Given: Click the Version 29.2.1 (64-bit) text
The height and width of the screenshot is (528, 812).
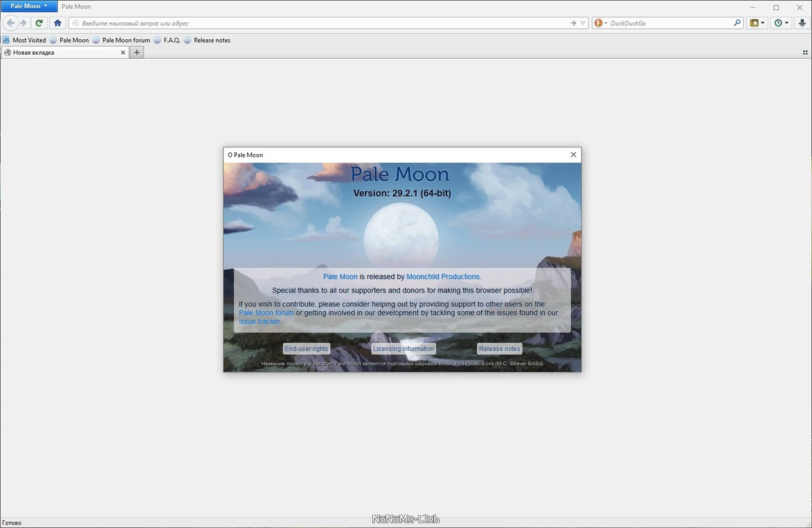Looking at the screenshot, I should point(402,193).
